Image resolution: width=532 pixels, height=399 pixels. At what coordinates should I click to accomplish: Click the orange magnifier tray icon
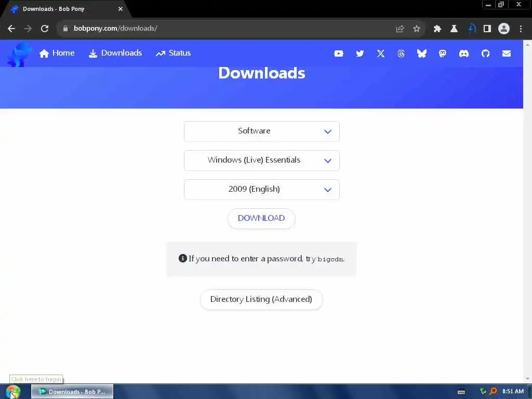tap(494, 391)
